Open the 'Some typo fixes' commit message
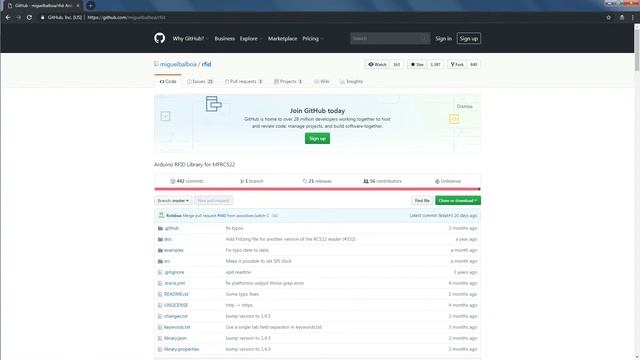Viewport: 640px width, 360px height. (242, 294)
